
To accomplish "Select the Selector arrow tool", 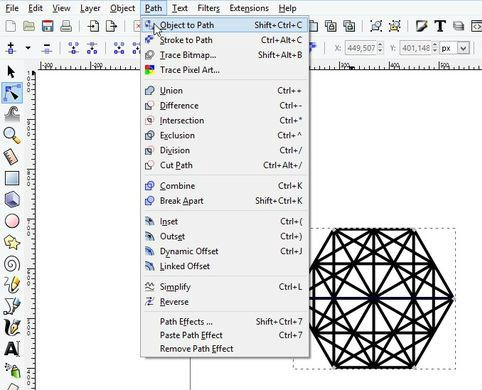I will click(12, 72).
